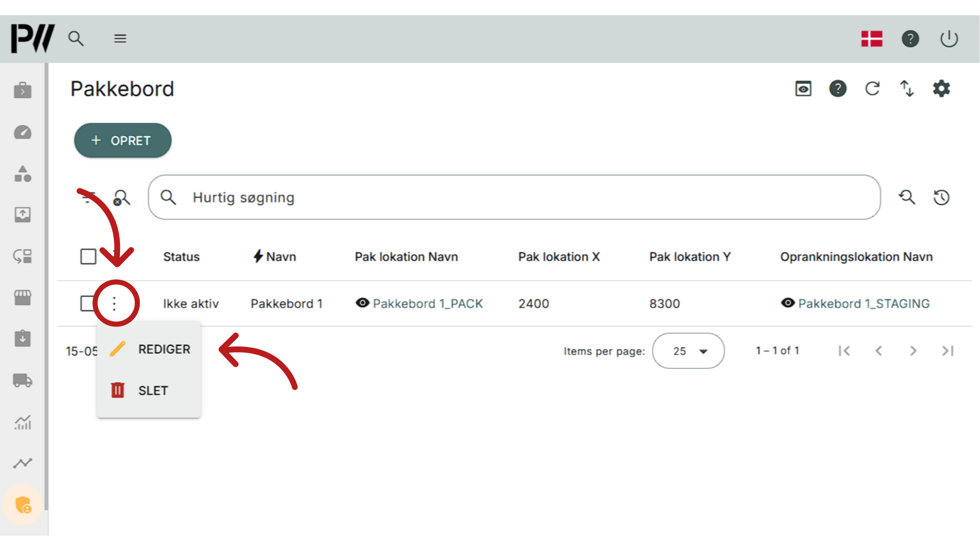Viewport: 980px width, 551px height.
Task: Sort by the Status column header
Action: coord(181,257)
